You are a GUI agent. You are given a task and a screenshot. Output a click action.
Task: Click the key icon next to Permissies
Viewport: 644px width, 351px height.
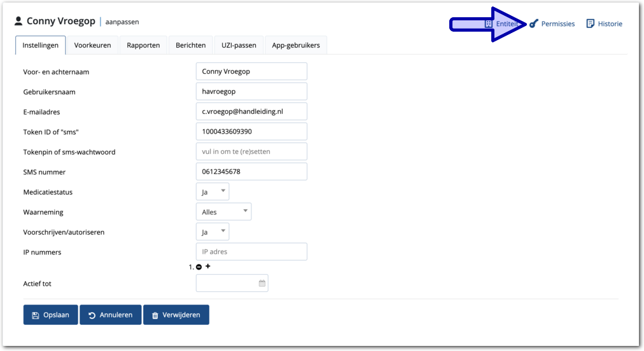(x=533, y=24)
